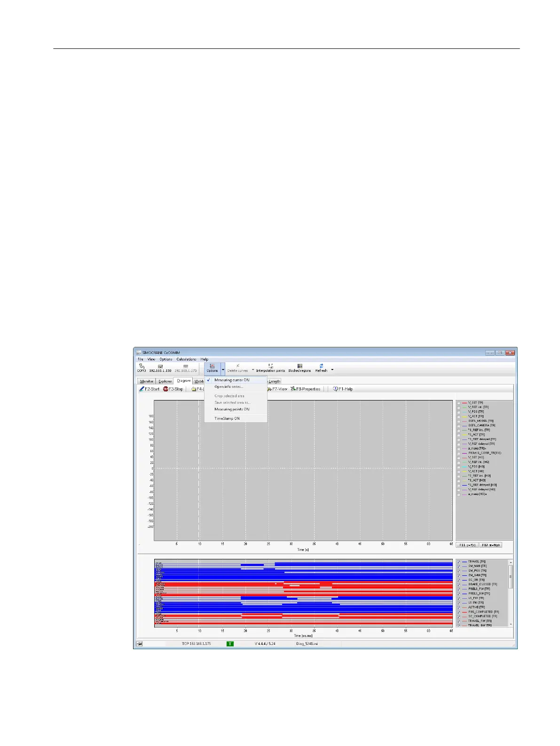The width and height of the screenshot is (560, 746).
Task: Switch to the Monitor tab
Action: point(147,381)
